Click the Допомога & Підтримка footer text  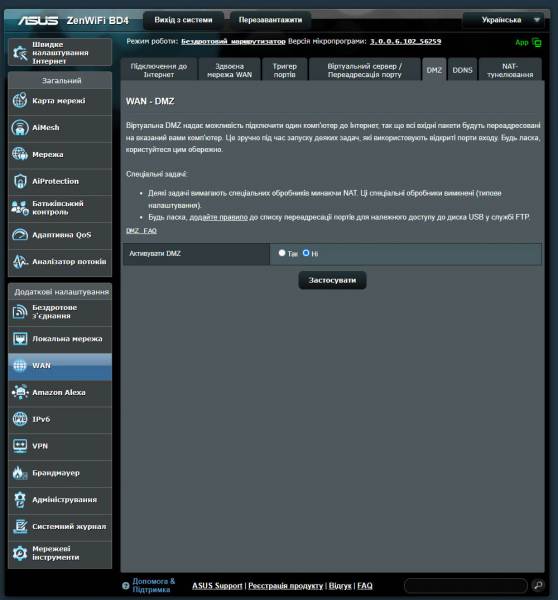(x=153, y=585)
